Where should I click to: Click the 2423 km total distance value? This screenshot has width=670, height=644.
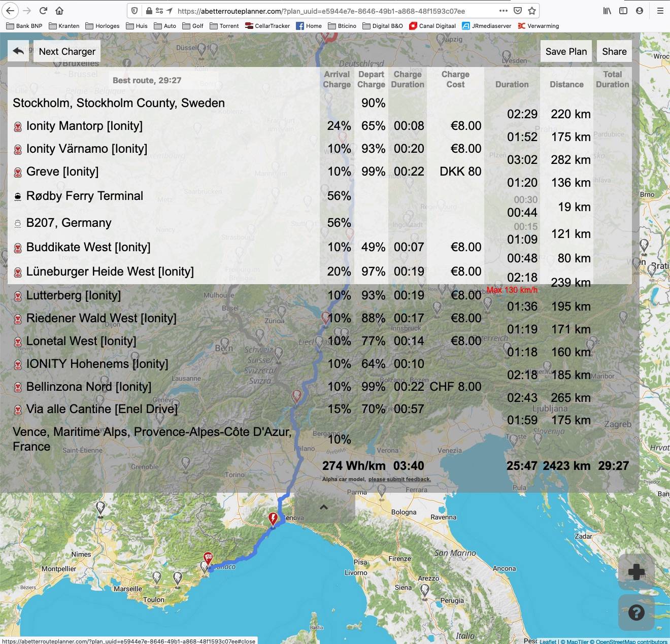click(566, 466)
